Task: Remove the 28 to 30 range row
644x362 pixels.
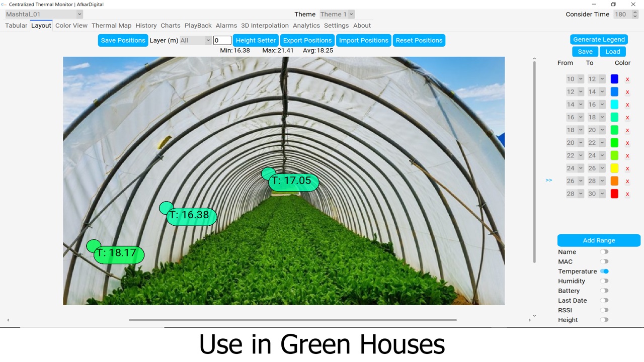Action: [x=627, y=194]
